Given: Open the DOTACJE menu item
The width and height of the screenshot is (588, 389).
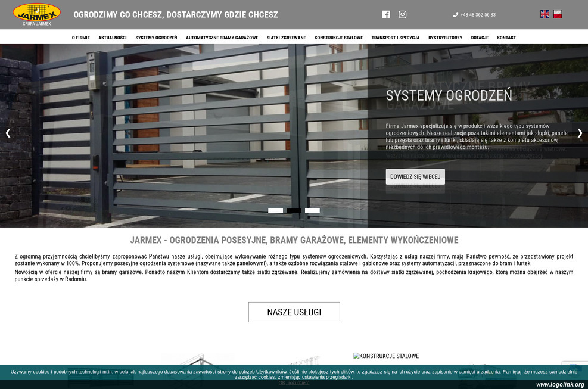Looking at the screenshot, I should [480, 38].
